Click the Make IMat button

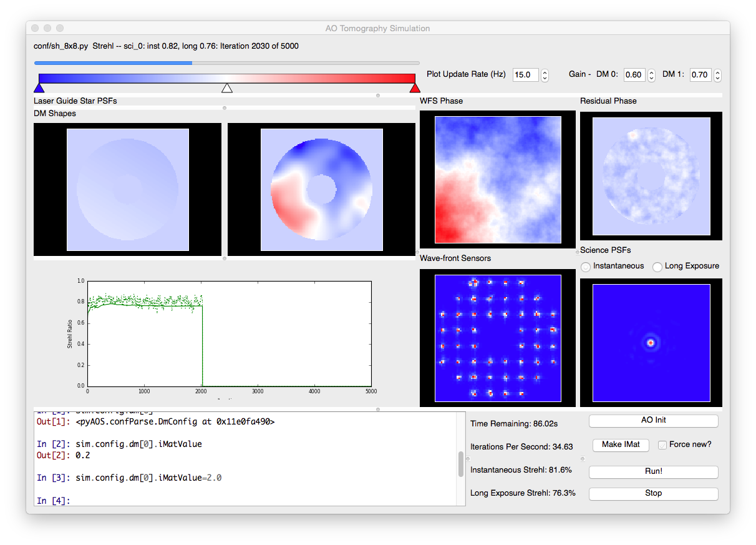tap(620, 445)
